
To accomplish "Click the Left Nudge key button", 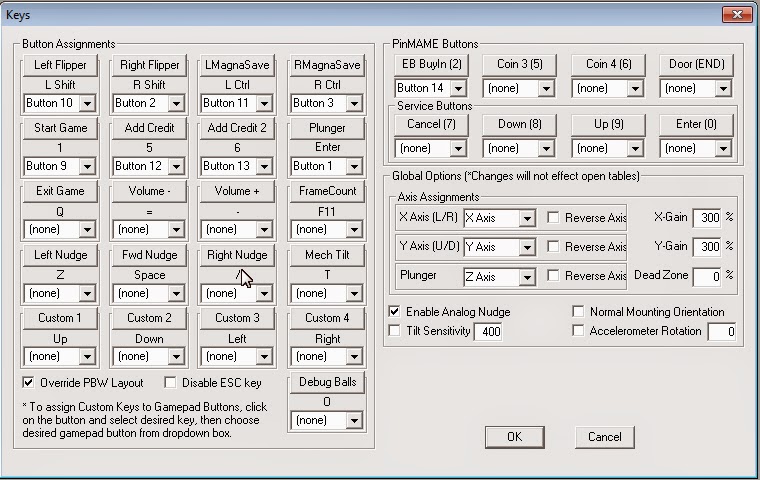I will point(60,255).
